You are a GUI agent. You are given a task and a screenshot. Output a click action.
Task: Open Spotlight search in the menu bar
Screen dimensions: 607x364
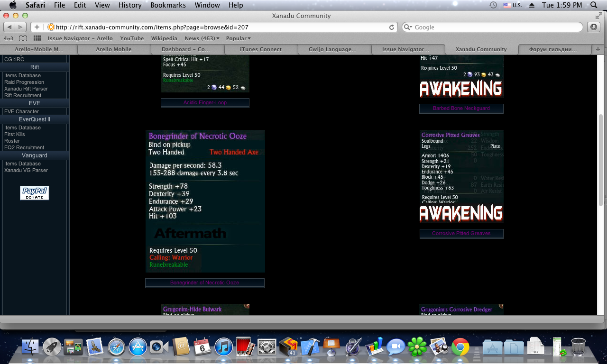click(593, 5)
